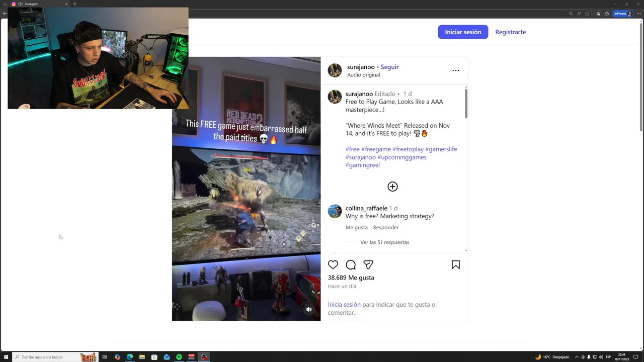Add page to favorites star icon
644x362 pixels.
pyautogui.click(x=587, y=14)
